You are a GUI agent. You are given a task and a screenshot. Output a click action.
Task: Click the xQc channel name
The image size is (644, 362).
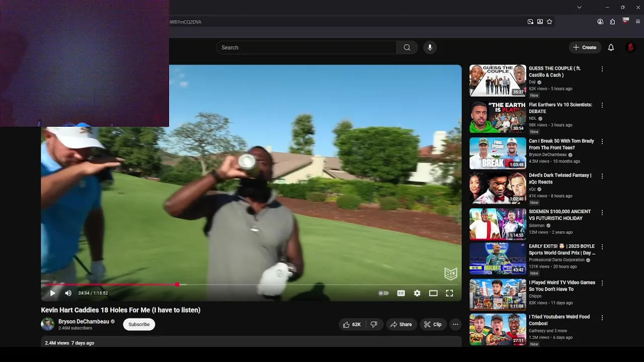532,189
